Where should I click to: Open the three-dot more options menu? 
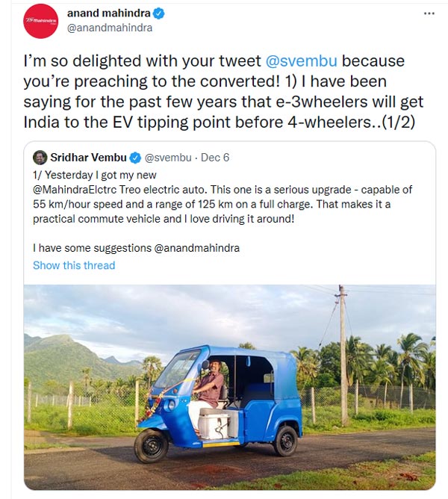429,14
